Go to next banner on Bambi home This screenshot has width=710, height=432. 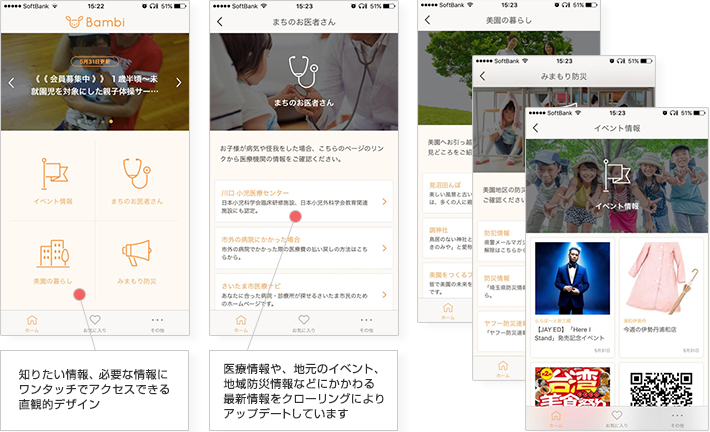pos(178,82)
